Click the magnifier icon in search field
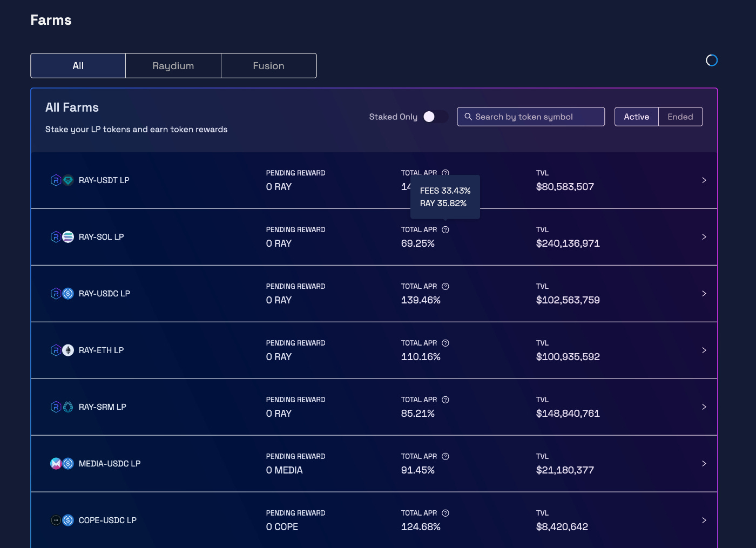756x548 pixels. [468, 117]
